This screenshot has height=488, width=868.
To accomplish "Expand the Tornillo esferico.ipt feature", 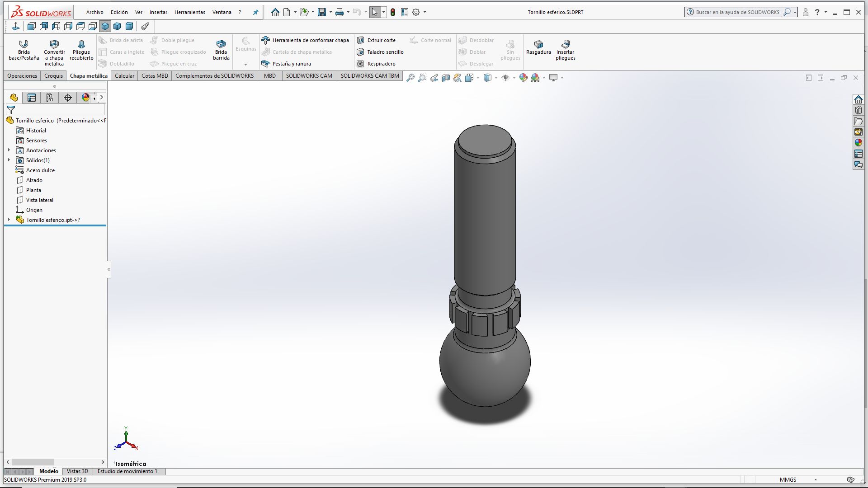I will click(9, 220).
